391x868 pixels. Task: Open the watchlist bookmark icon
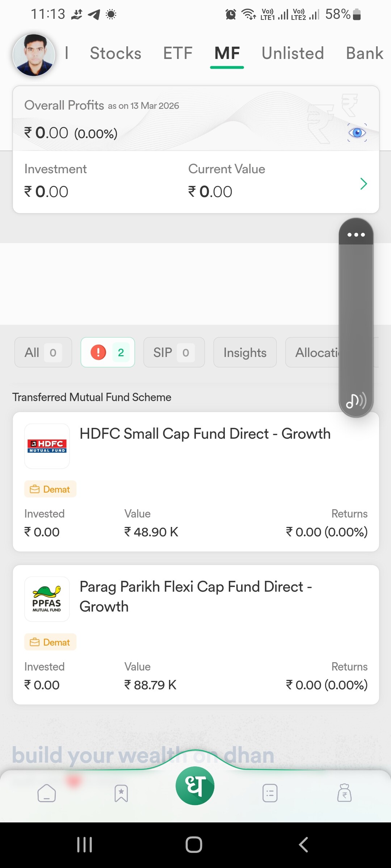tap(121, 793)
